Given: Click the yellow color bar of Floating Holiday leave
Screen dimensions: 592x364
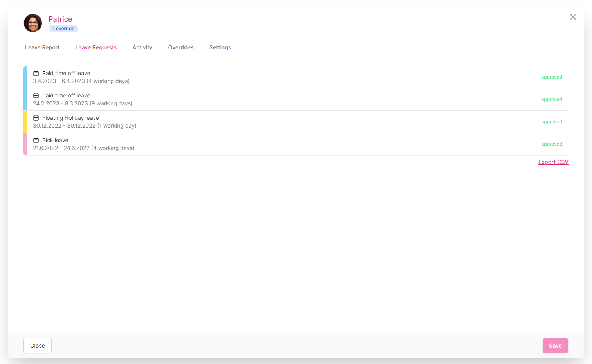Looking at the screenshot, I should pos(25,122).
